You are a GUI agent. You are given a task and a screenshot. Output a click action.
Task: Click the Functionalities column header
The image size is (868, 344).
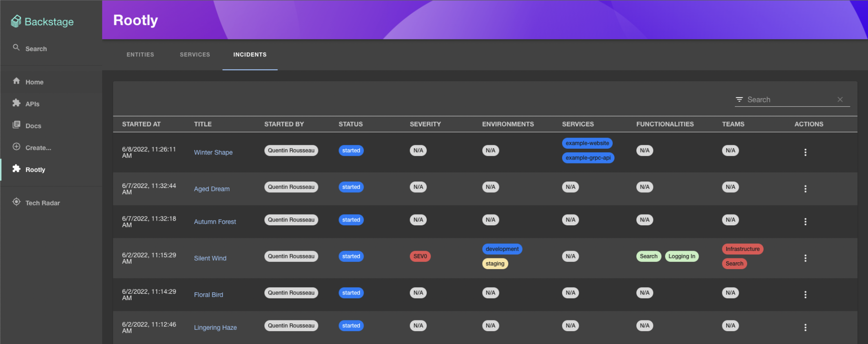point(665,124)
